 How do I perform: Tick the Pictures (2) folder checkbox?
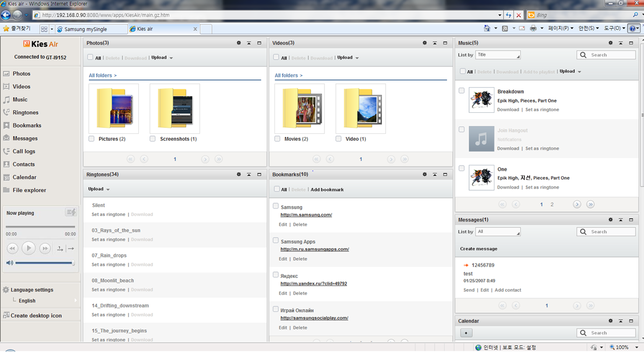pyautogui.click(x=91, y=139)
